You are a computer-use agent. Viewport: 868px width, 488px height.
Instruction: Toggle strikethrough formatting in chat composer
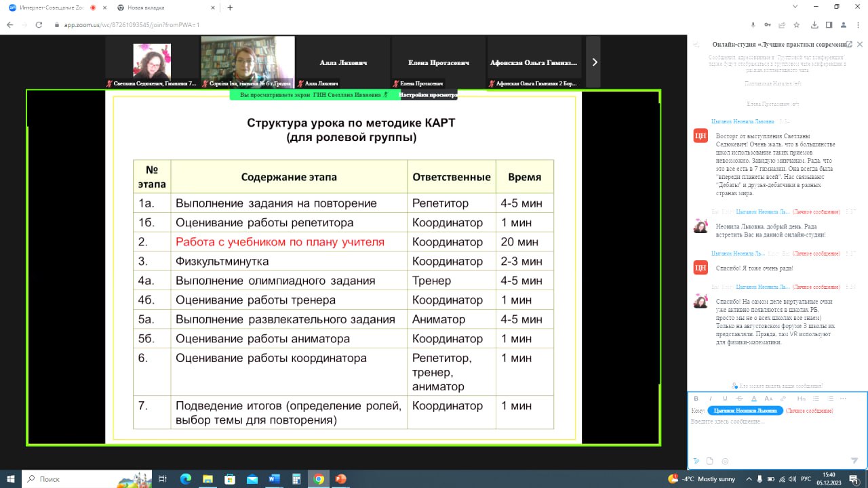point(739,399)
